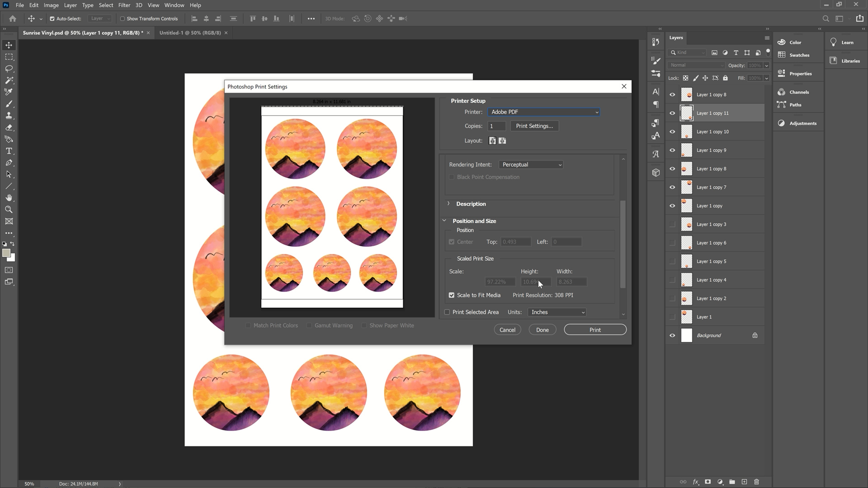
Task: Open the Paths panel
Action: (794, 104)
